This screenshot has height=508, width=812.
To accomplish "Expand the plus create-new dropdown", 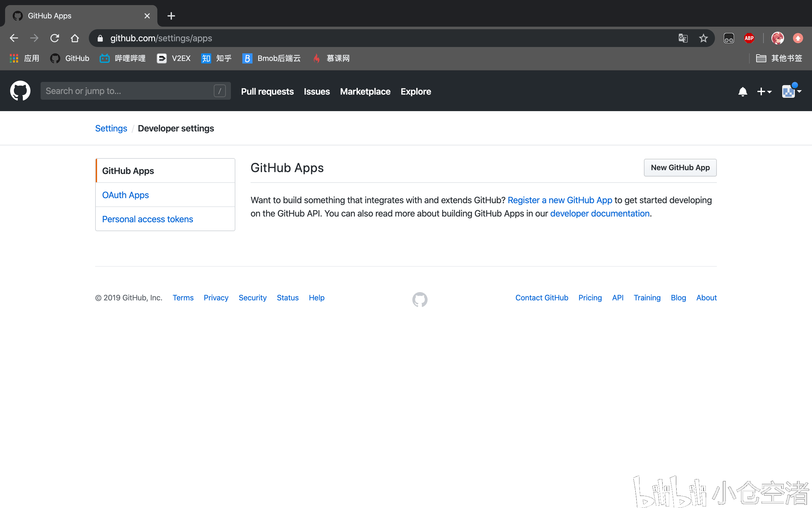I will pos(764,91).
